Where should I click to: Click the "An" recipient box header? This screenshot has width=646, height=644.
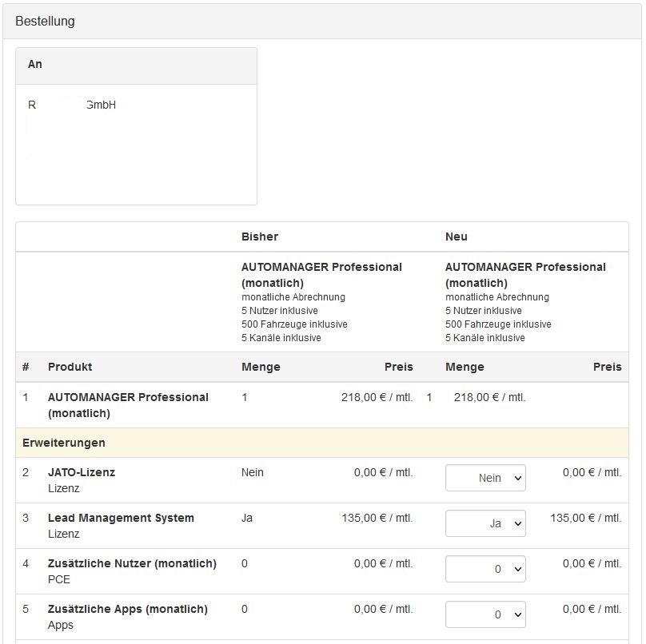pyautogui.click(x=136, y=66)
